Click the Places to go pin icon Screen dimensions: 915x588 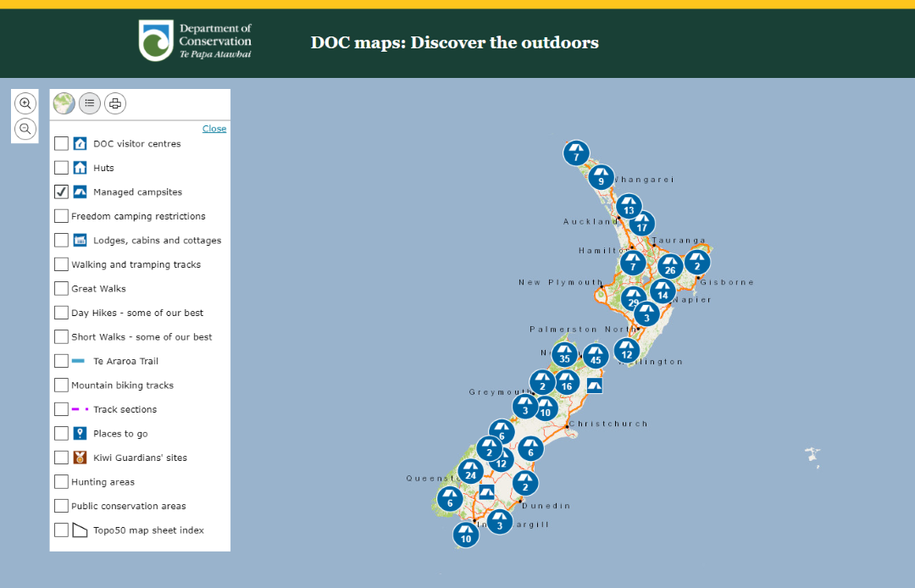pyautogui.click(x=80, y=434)
